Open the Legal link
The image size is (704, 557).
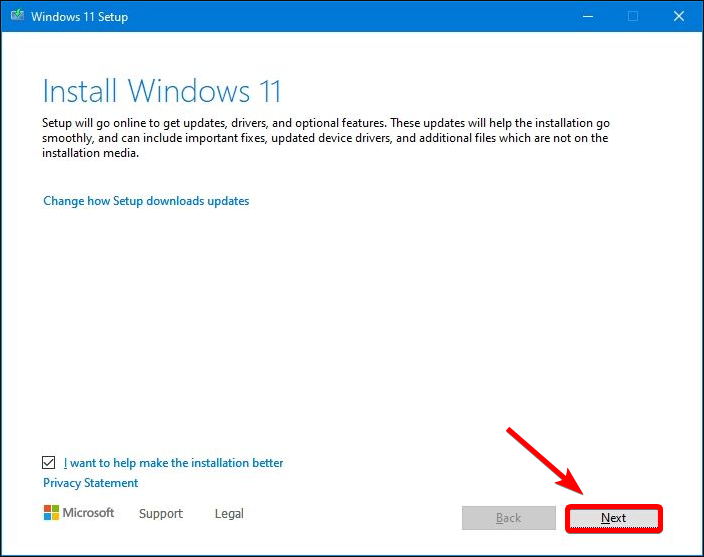(x=229, y=513)
